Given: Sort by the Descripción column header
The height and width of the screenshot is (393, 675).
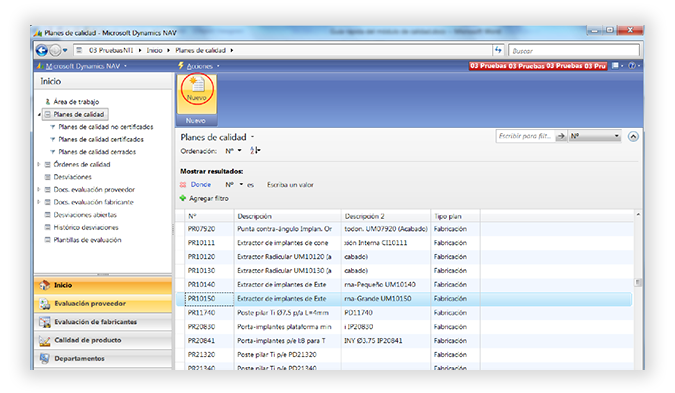Looking at the screenshot, I should (287, 216).
